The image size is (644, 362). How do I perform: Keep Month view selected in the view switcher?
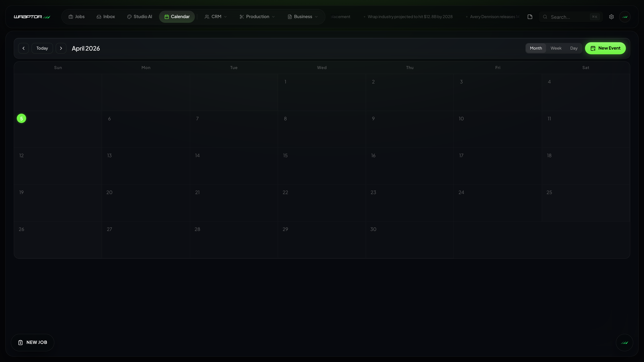536,48
